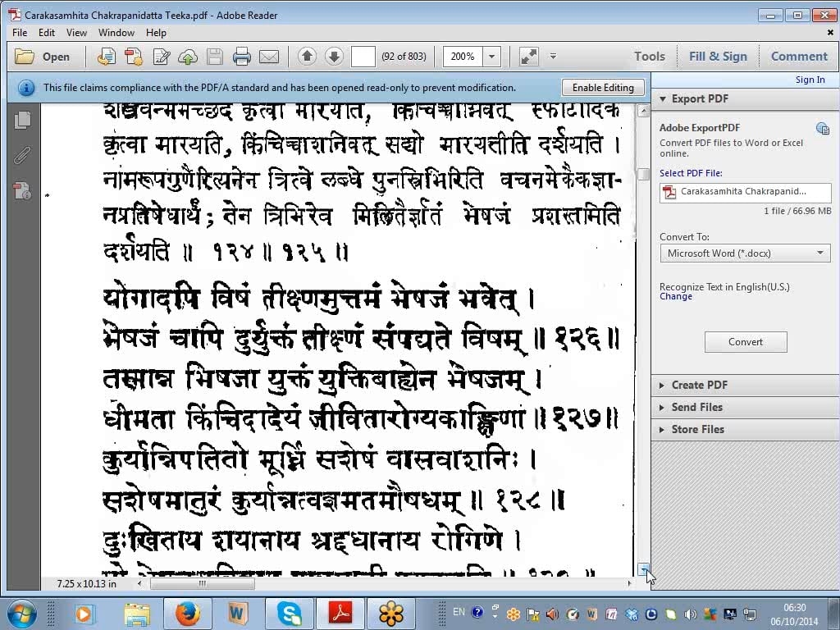Open the zoom level dropdown arrow

click(492, 57)
